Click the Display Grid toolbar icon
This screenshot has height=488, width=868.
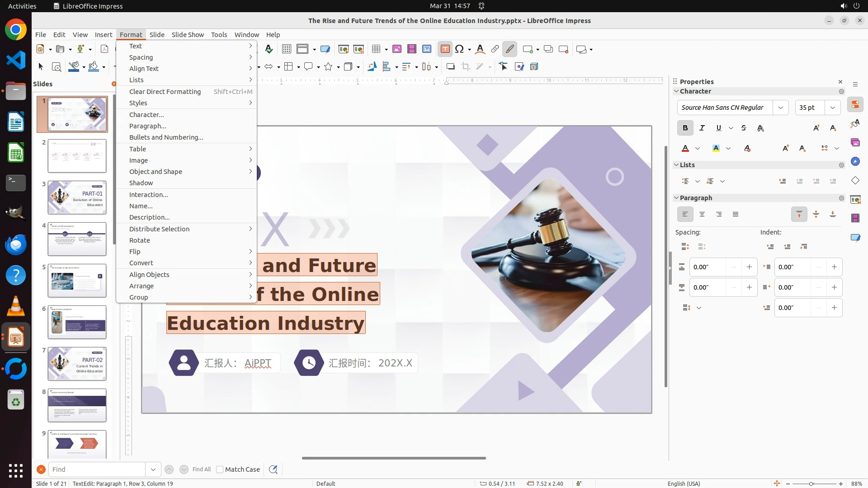pyautogui.click(x=286, y=49)
